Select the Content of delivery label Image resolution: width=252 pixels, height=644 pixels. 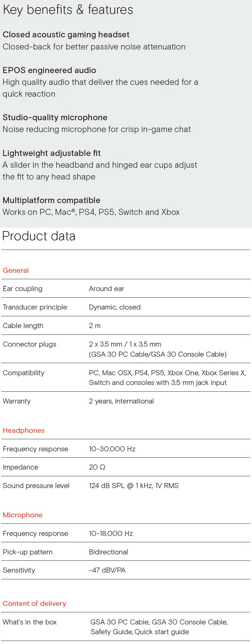pos(34,604)
